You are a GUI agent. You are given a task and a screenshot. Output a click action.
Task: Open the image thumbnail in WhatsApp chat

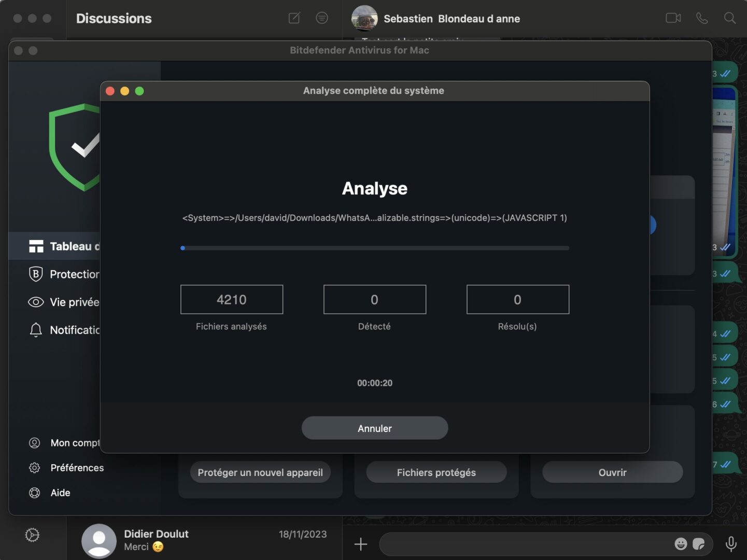[x=725, y=172]
